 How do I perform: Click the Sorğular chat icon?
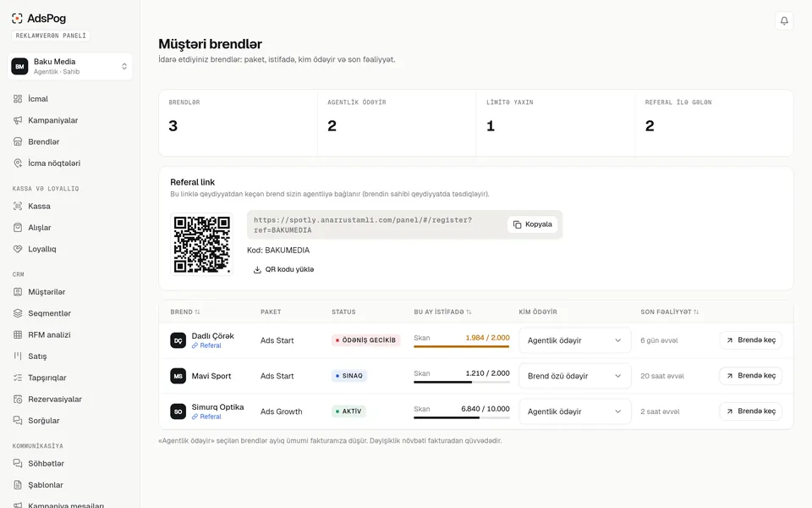(18, 421)
